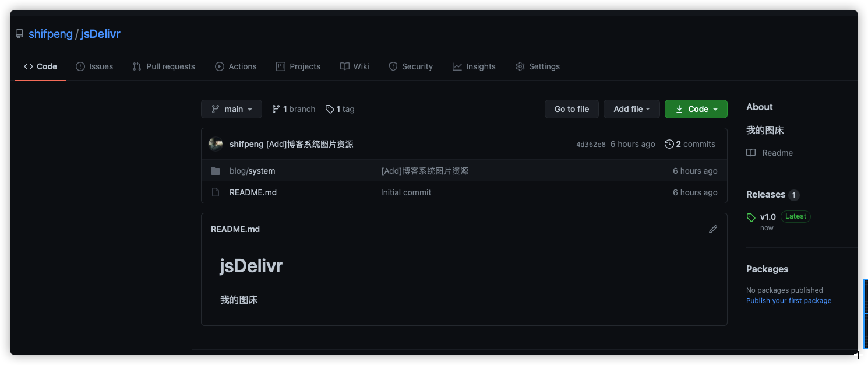The height and width of the screenshot is (365, 868).
Task: Edit README with the pencil icon
Action: [x=713, y=229]
